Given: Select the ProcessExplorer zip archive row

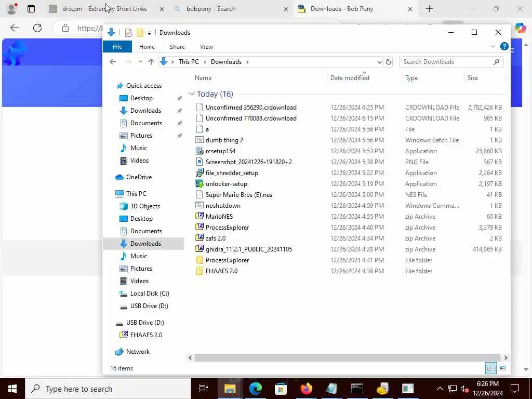Looking at the screenshot, I should (x=349, y=228).
